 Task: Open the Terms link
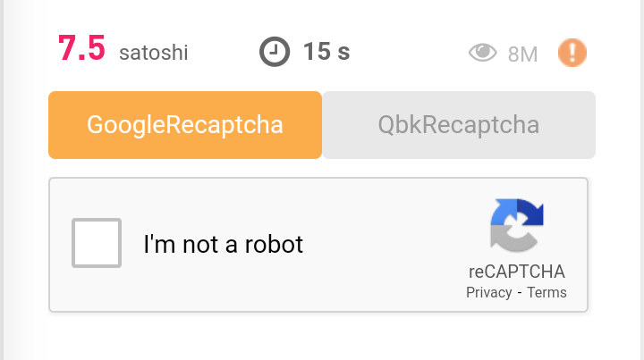(547, 293)
